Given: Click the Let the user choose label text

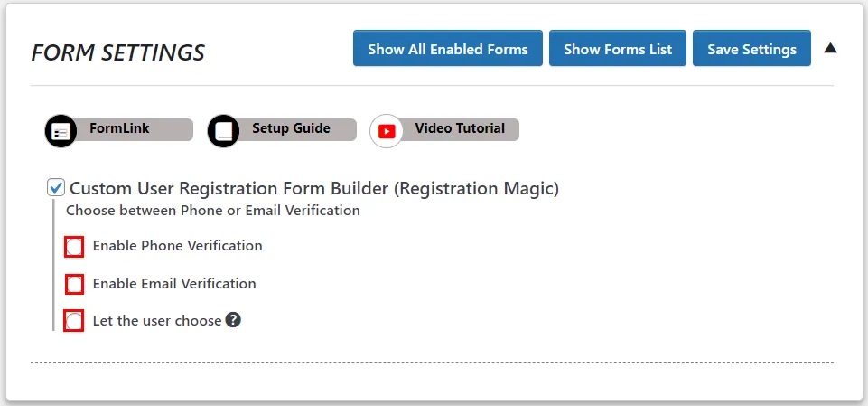Looking at the screenshot, I should [x=157, y=321].
